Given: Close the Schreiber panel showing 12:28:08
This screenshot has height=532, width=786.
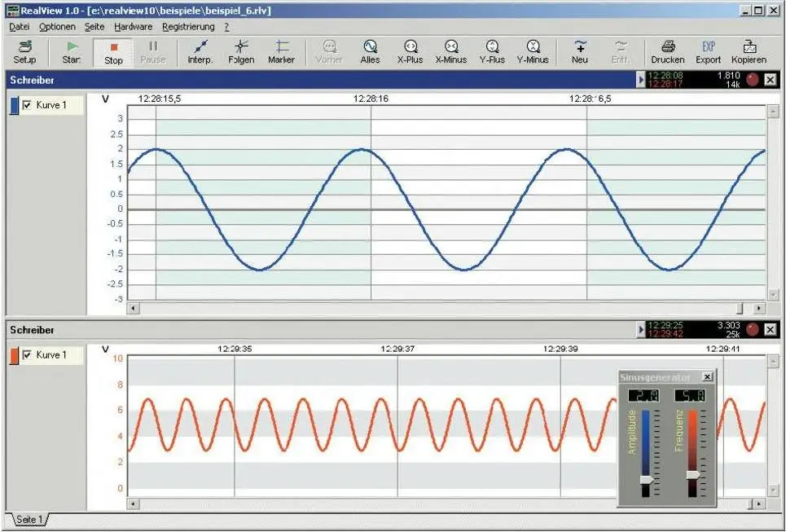Looking at the screenshot, I should pyautogui.click(x=771, y=79).
